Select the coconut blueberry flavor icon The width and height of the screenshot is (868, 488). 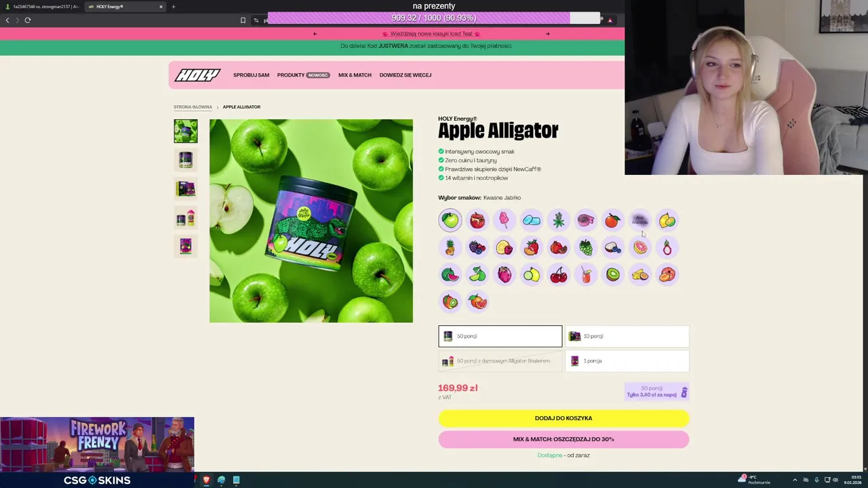coord(613,247)
